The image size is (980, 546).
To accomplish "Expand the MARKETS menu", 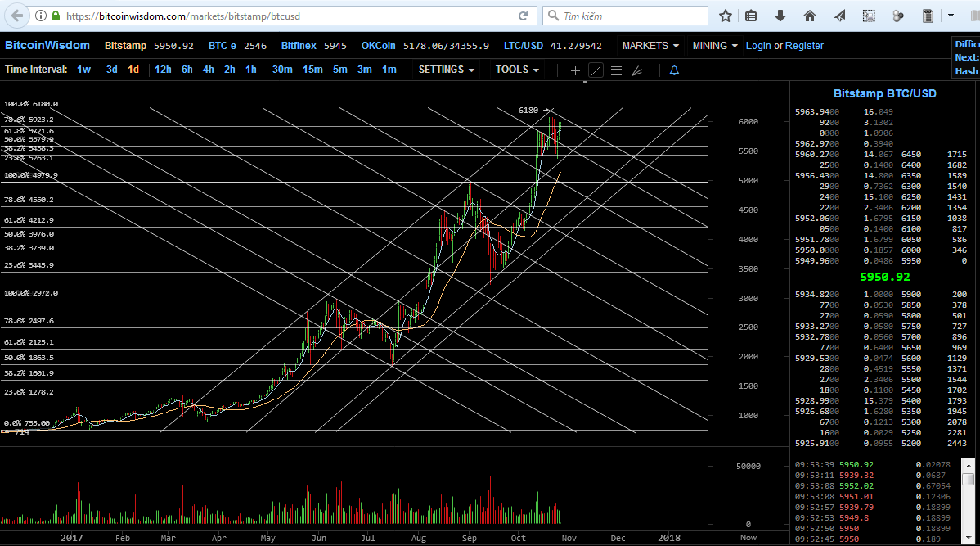I will [x=650, y=46].
